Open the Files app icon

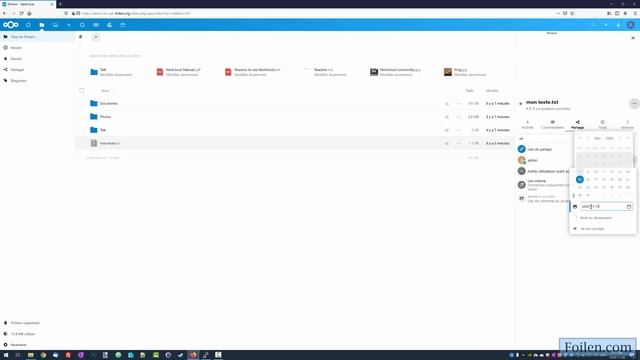(42, 25)
